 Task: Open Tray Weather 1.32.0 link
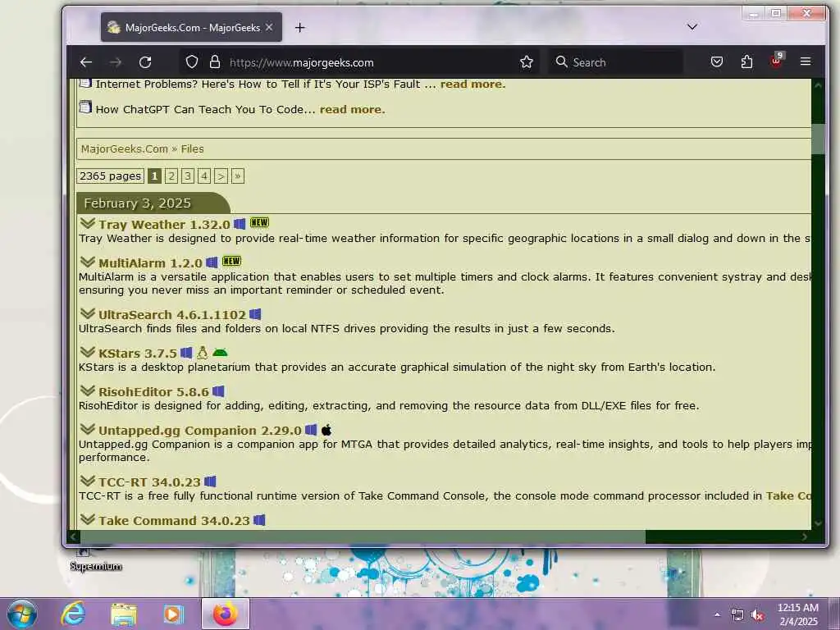point(164,225)
